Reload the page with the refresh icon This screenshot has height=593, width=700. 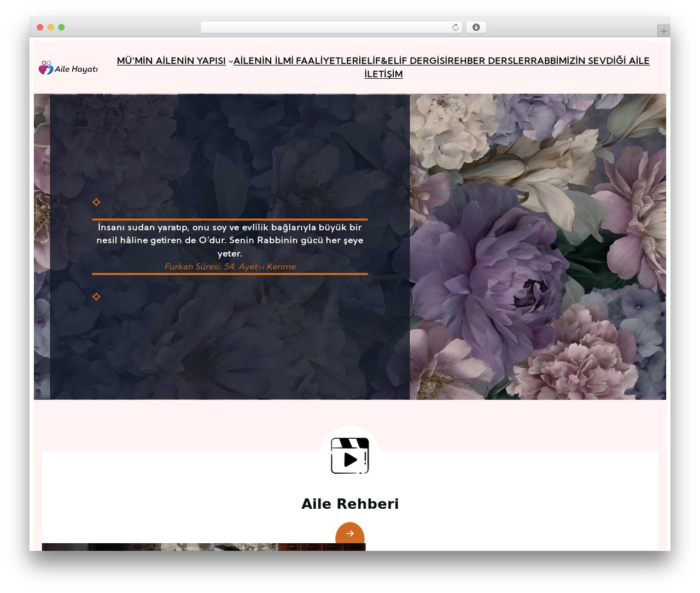pos(456,27)
